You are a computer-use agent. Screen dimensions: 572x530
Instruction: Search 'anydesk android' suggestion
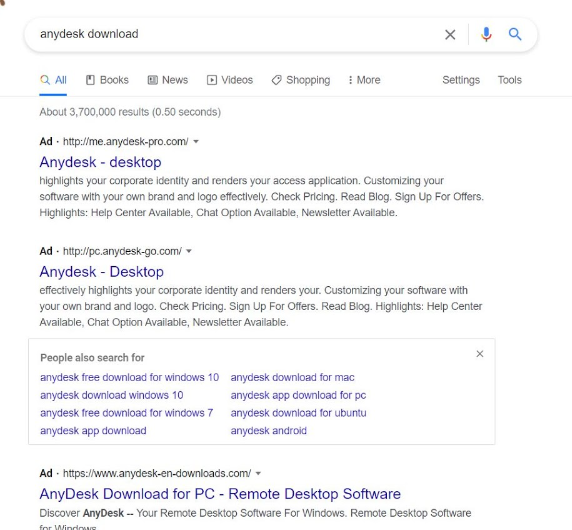pos(268,431)
